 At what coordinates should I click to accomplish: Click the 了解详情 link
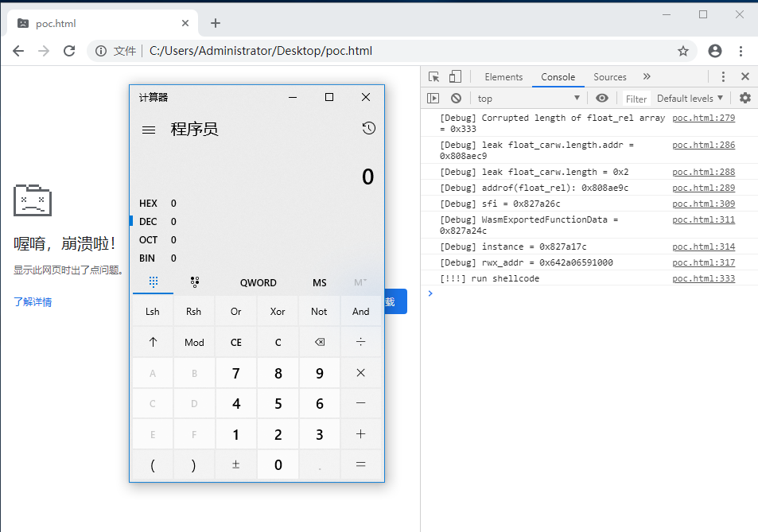click(x=33, y=302)
